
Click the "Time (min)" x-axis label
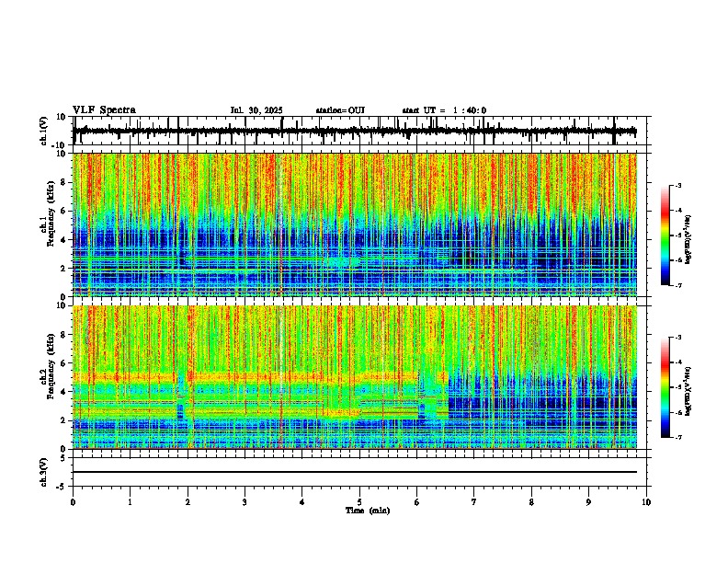(x=368, y=511)
